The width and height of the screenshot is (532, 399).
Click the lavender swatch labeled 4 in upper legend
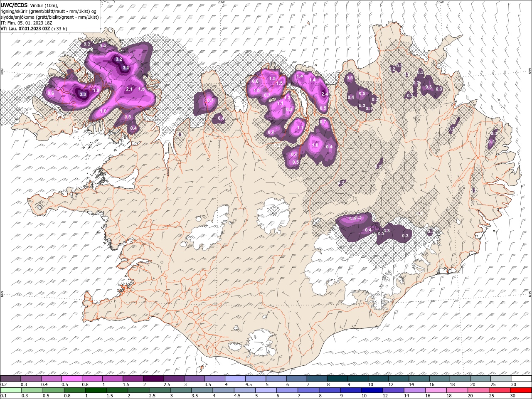click(x=235, y=379)
